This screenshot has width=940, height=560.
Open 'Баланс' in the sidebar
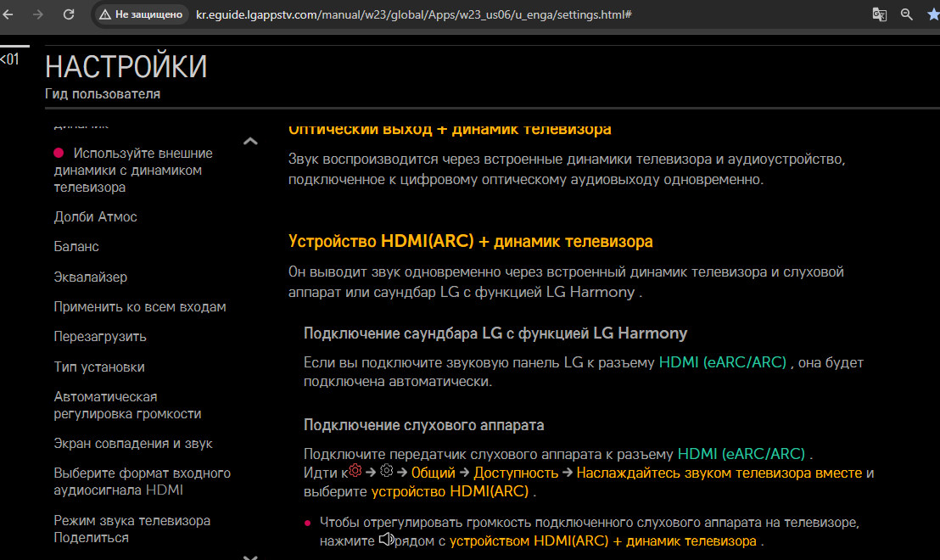(76, 247)
